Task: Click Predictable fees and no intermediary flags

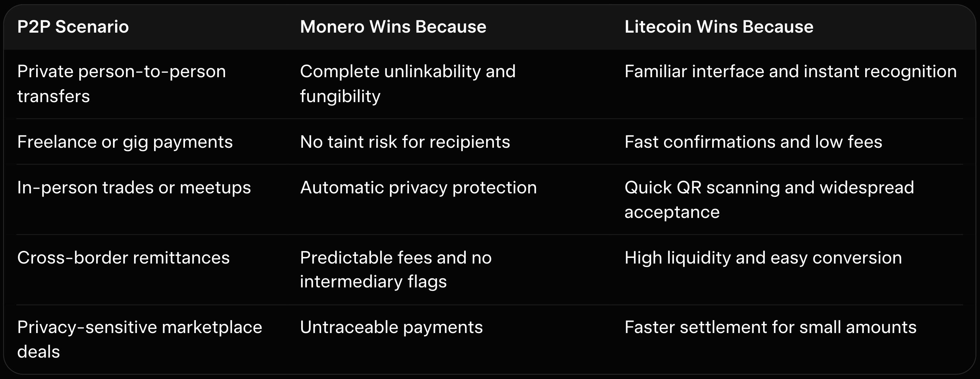Action: pos(396,270)
